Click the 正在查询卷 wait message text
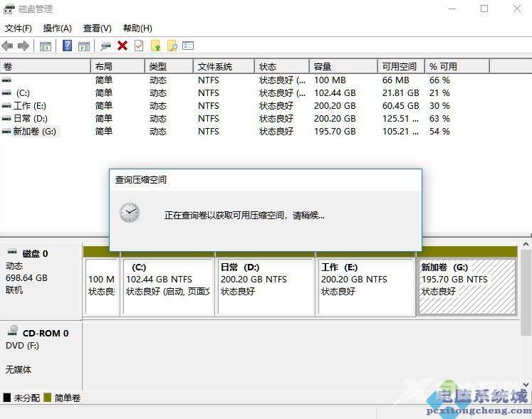This screenshot has width=532, height=419. [x=244, y=216]
